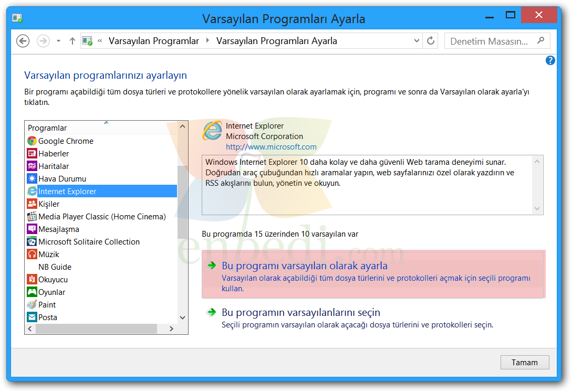This screenshot has width=572, height=392.
Task: Select Google Chrome from the programs list
Action: (x=101, y=141)
